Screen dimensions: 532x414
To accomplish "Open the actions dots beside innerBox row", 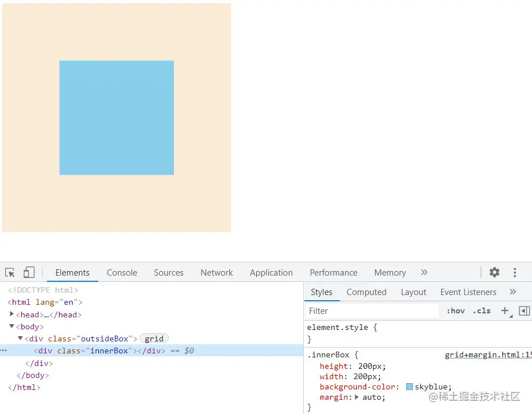I will click(x=4, y=351).
